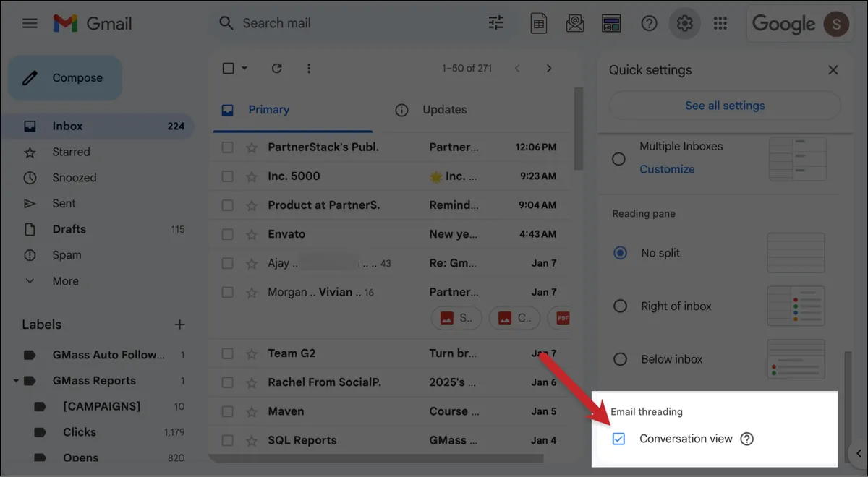Click the Quick settings panel scrollbar
Viewport: 868px width, 477px height.
click(x=850, y=408)
